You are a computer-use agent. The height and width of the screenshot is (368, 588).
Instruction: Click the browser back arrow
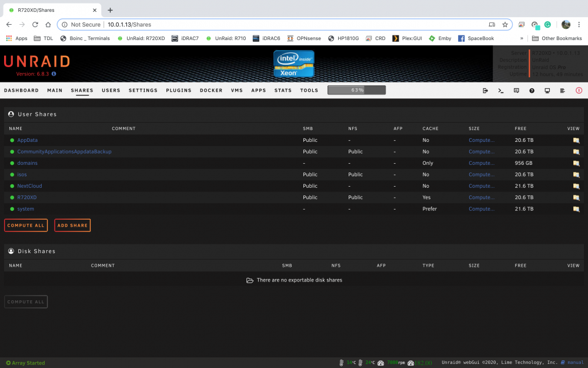click(9, 24)
